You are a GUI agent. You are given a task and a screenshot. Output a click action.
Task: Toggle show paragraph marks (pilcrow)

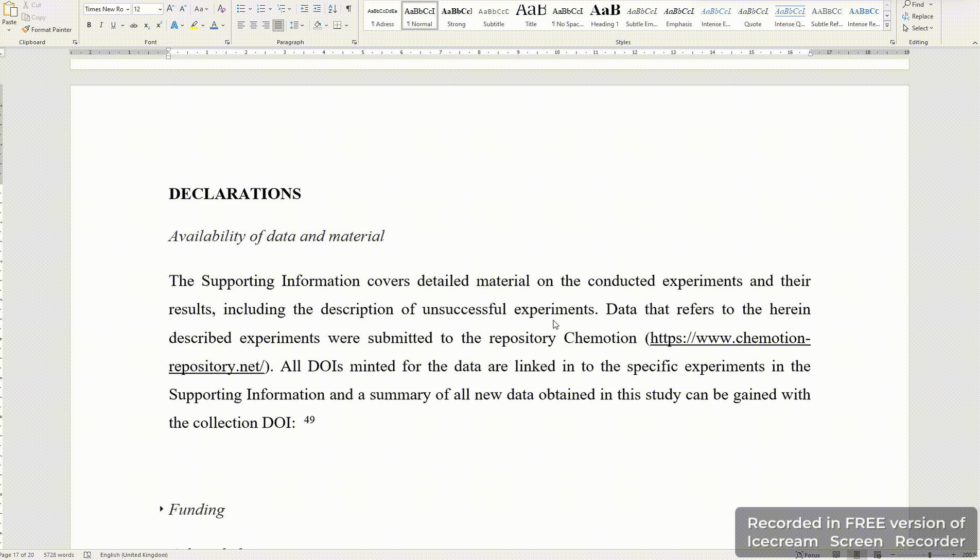pos(349,9)
